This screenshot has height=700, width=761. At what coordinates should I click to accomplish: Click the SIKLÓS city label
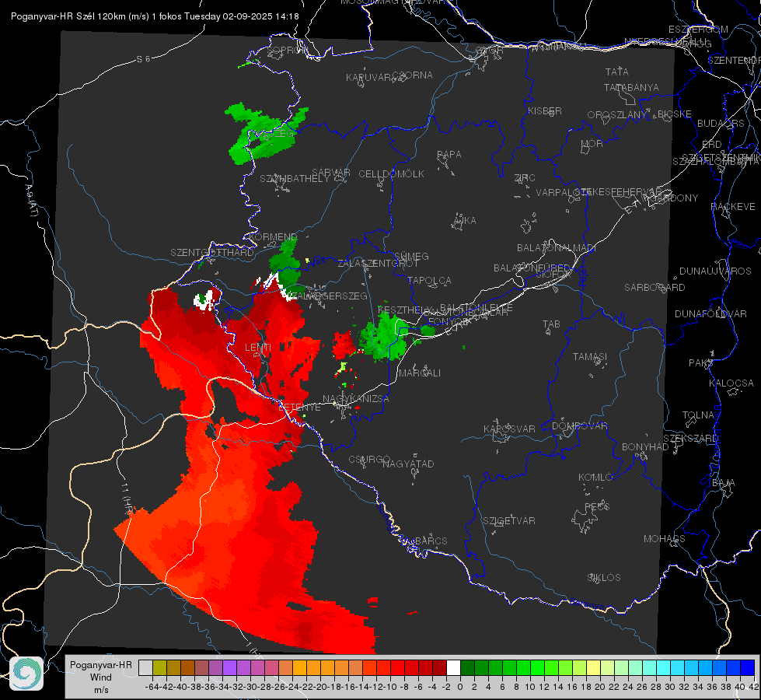pos(604,578)
